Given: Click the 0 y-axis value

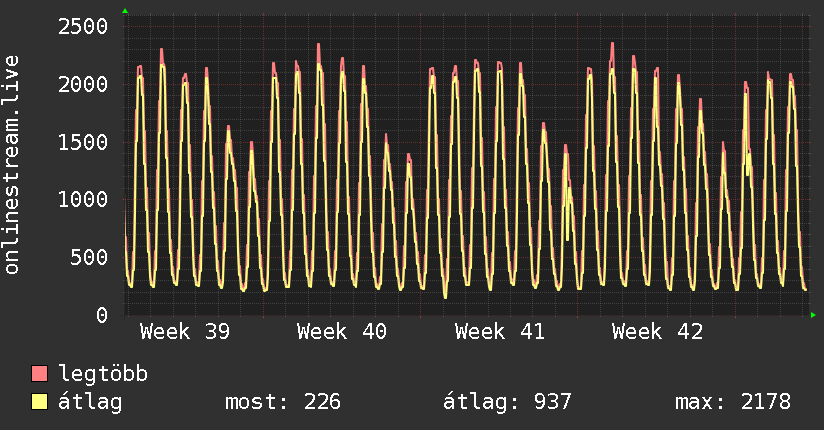Looking at the screenshot, I should [x=102, y=315].
